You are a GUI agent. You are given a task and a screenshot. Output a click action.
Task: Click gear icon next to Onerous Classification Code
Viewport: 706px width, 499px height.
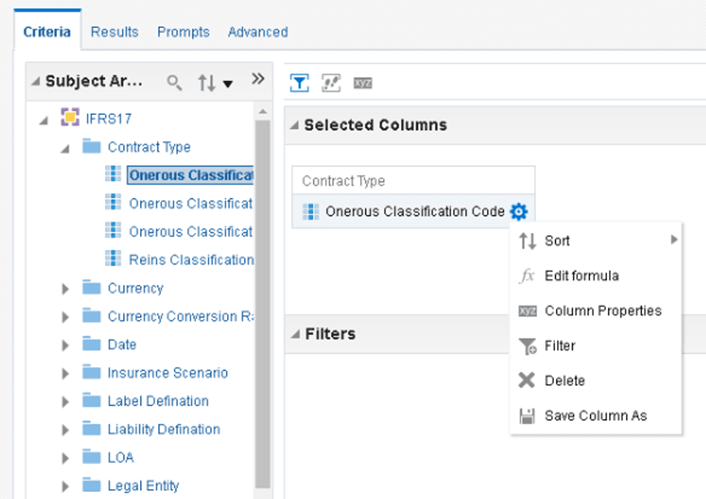pos(518,211)
